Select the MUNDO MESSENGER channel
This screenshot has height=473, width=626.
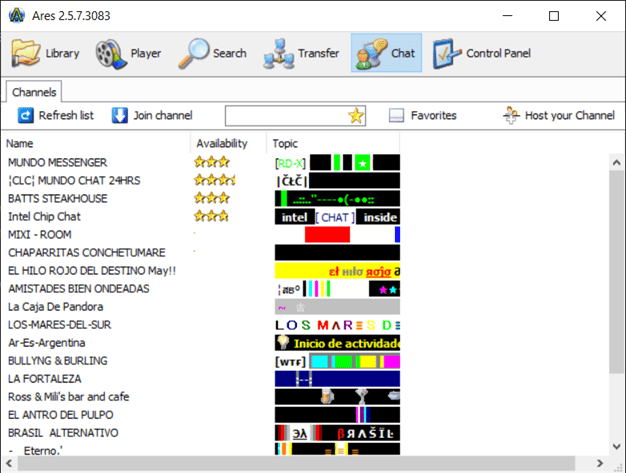click(57, 162)
